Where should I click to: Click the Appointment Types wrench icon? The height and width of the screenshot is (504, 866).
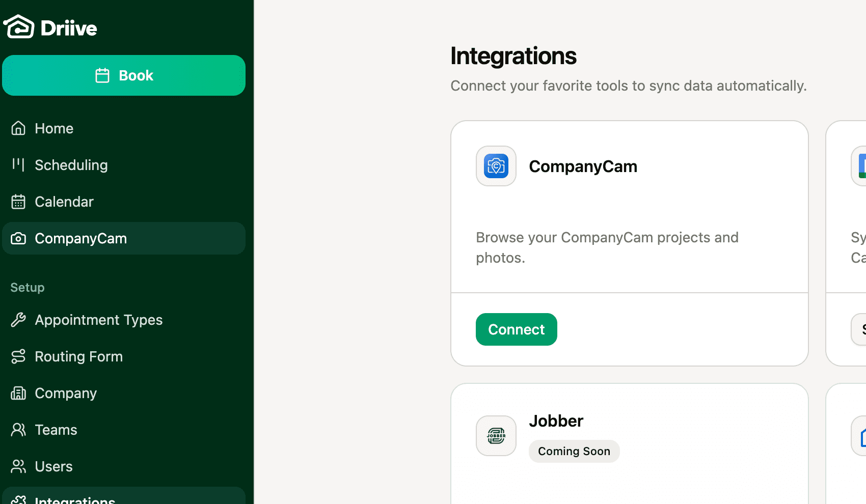click(x=18, y=320)
